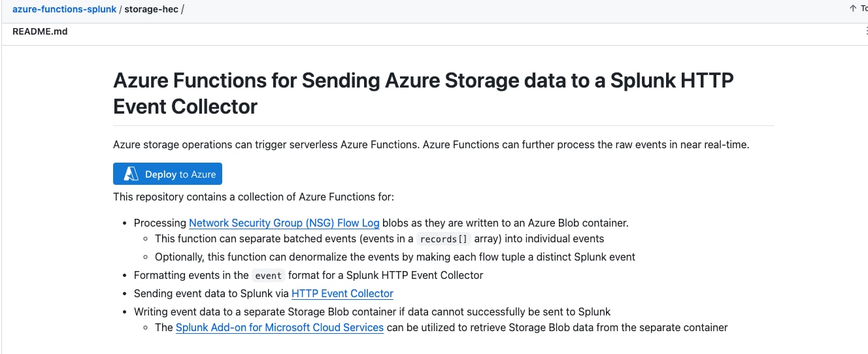Follow the HTTP Event Collector link
This screenshot has width=868, height=354.
coord(342,293)
